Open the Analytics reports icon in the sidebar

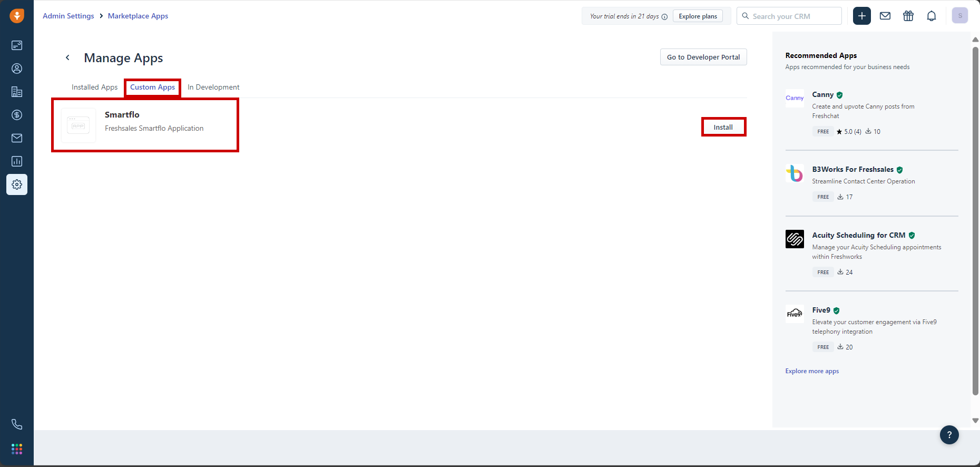(17, 161)
